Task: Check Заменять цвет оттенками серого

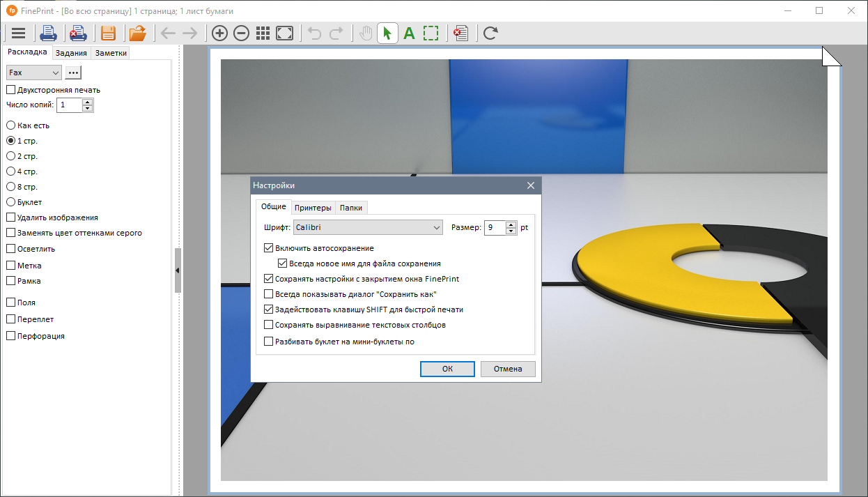Action: pyautogui.click(x=10, y=233)
